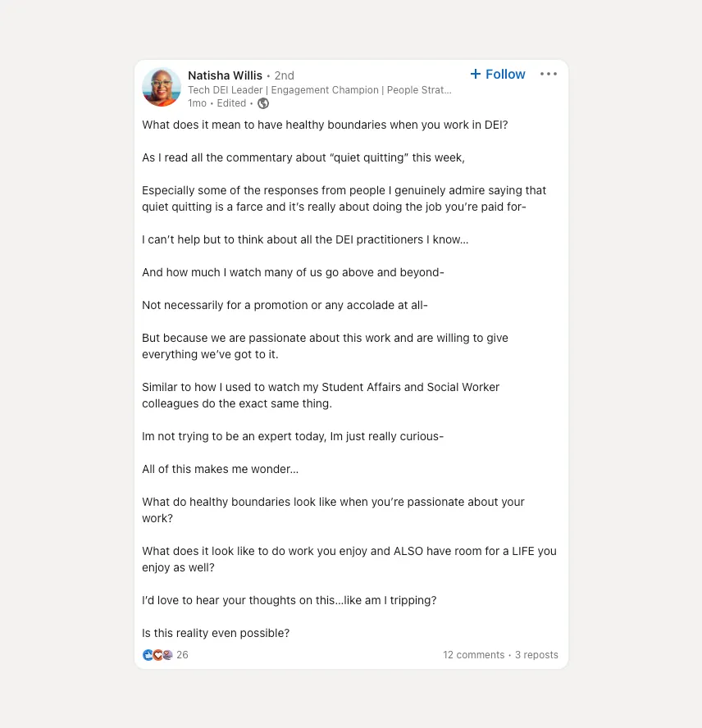This screenshot has width=702, height=728.
Task: Click the '2nd' connection degree label
Action: [x=284, y=75]
